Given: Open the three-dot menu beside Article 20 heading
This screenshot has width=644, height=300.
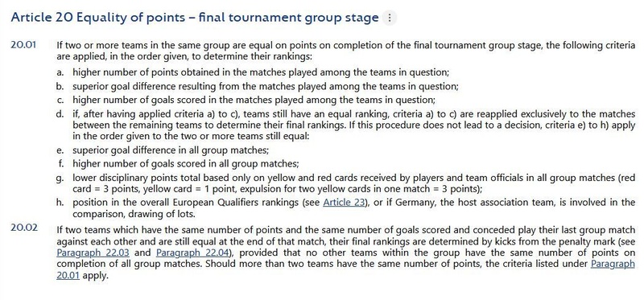Looking at the screenshot, I should (x=390, y=18).
